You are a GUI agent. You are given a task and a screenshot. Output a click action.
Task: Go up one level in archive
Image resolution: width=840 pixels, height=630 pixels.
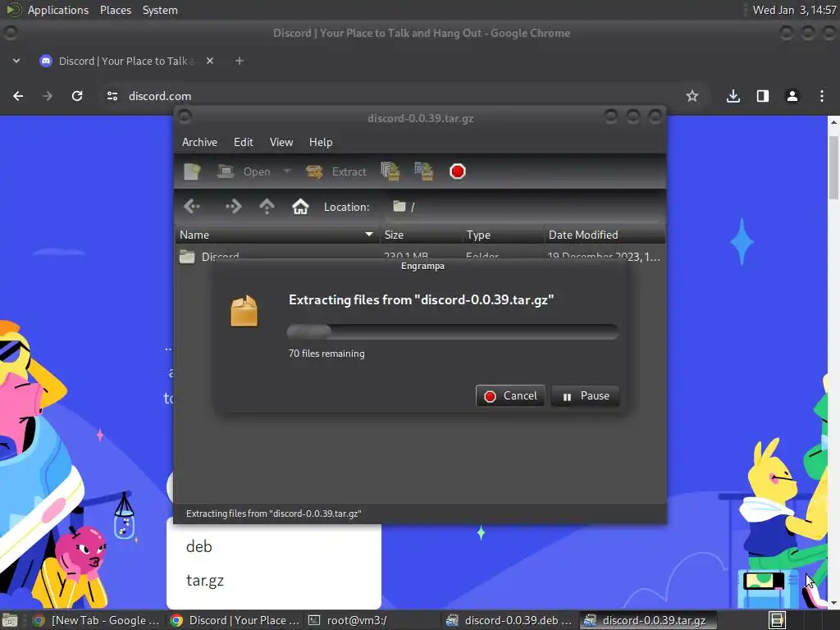click(267, 207)
